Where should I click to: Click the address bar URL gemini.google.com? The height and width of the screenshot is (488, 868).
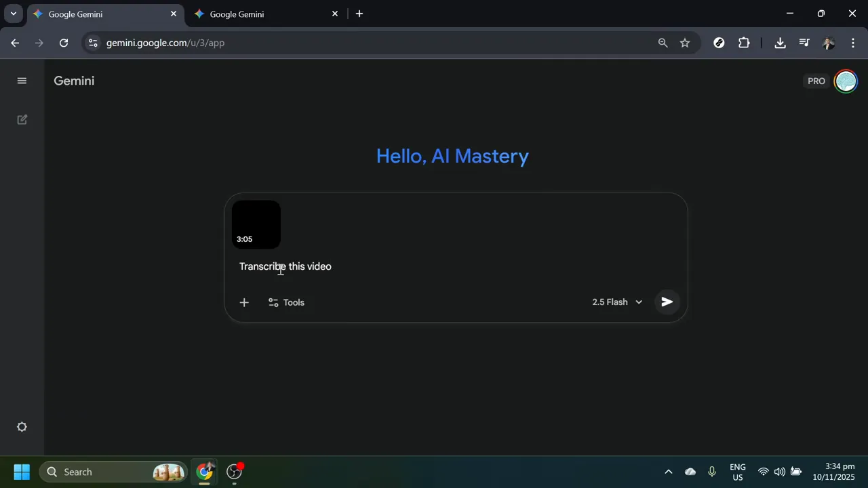[x=165, y=43]
